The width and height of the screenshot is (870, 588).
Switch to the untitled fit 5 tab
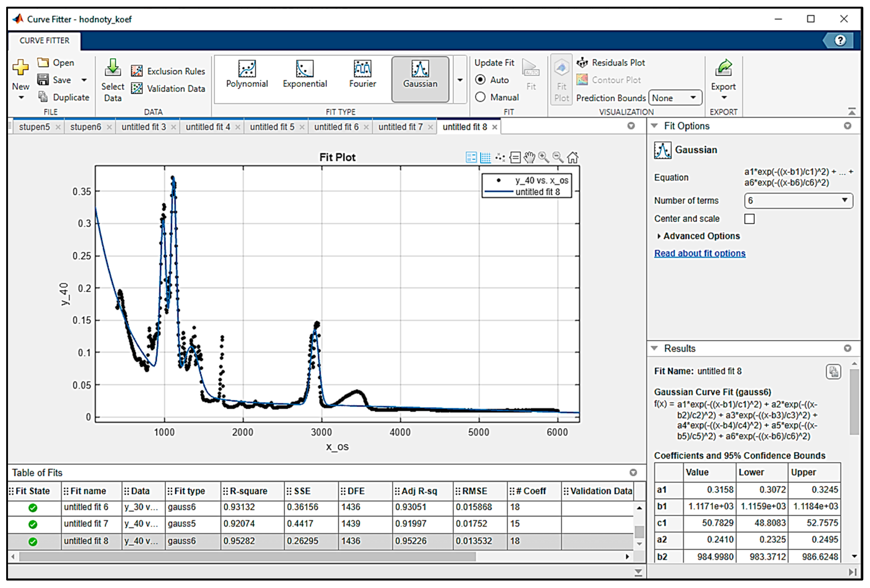tap(272, 127)
